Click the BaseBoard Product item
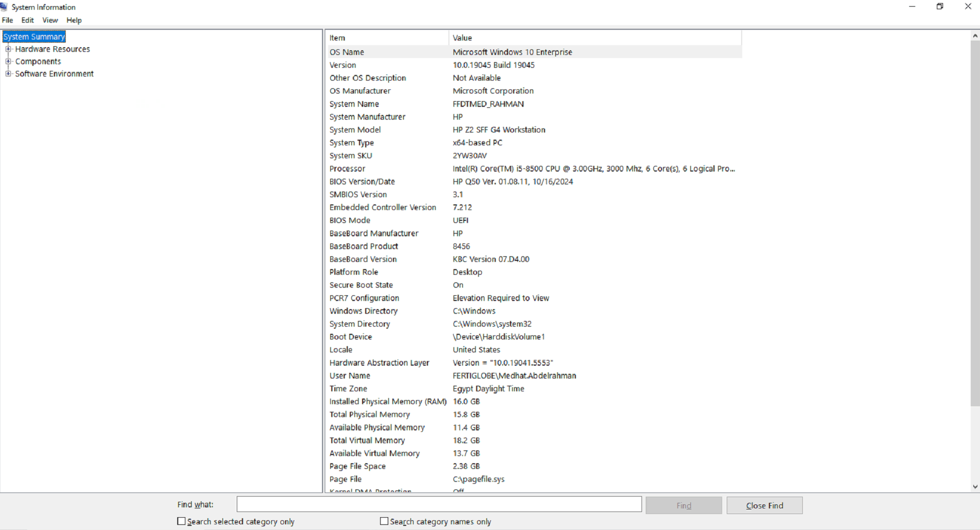Viewport: 980px width, 530px height. 364,246
